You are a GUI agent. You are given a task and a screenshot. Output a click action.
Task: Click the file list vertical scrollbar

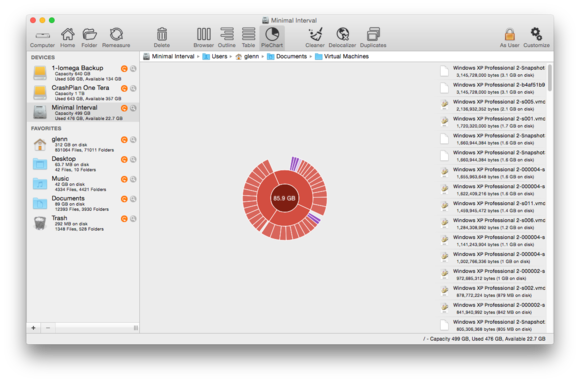point(550,78)
